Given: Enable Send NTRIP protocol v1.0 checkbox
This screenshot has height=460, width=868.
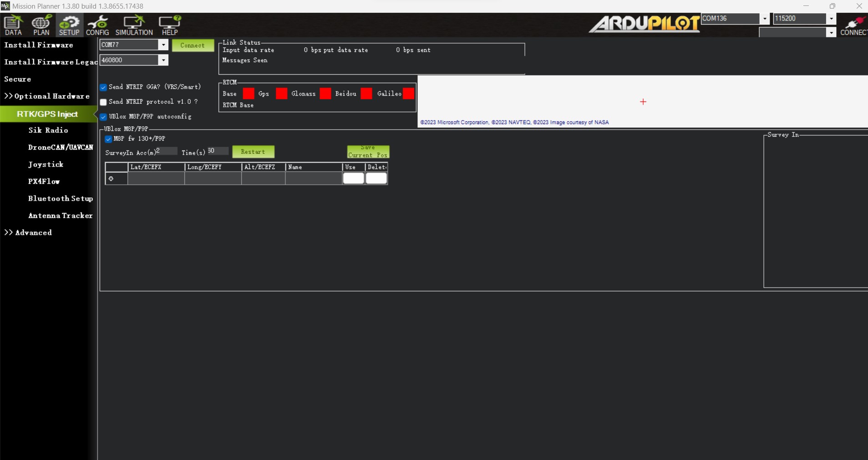Looking at the screenshot, I should click(x=104, y=102).
